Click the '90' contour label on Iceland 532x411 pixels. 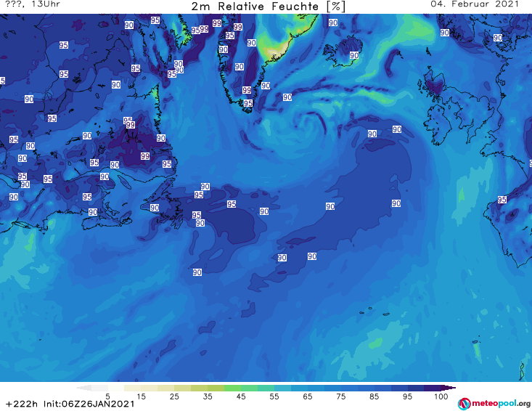354,55
